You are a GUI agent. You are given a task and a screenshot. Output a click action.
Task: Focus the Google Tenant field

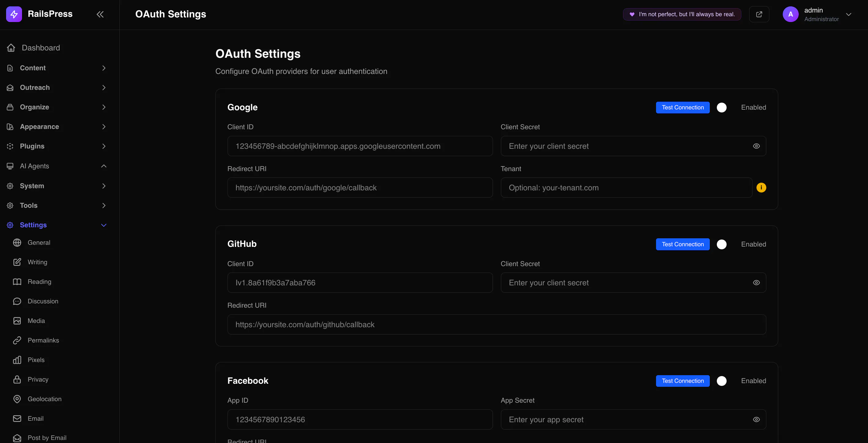626,188
